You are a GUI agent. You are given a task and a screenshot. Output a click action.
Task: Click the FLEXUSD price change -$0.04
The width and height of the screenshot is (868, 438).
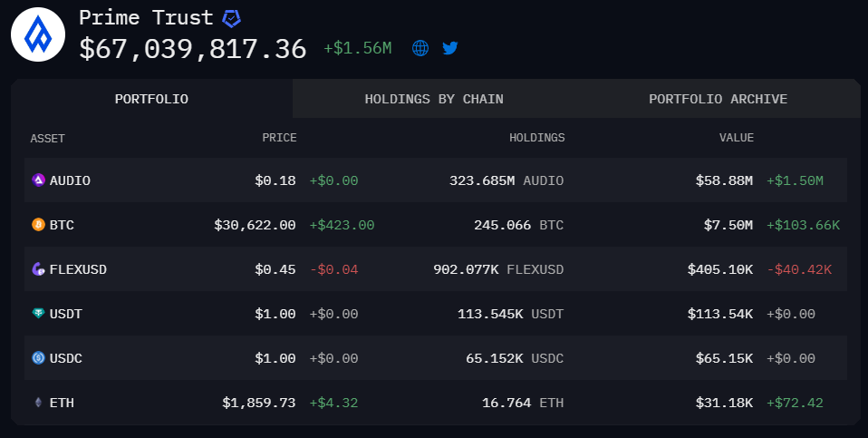tap(333, 269)
